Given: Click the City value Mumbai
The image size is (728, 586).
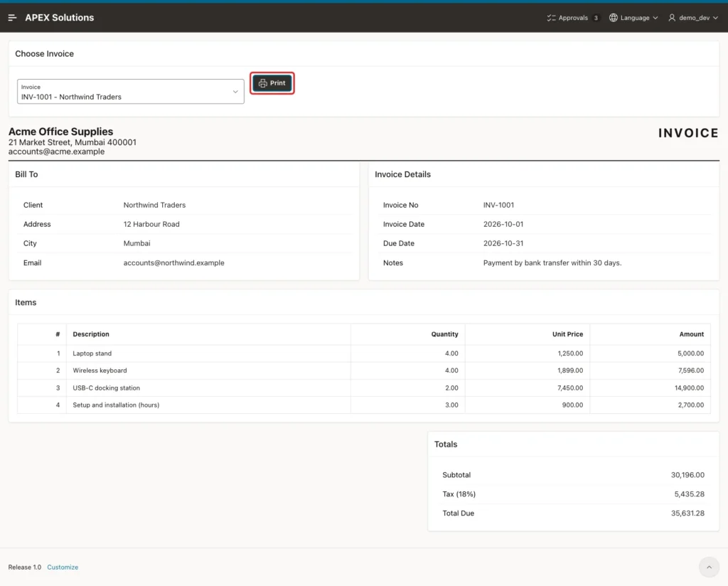Looking at the screenshot, I should [137, 243].
